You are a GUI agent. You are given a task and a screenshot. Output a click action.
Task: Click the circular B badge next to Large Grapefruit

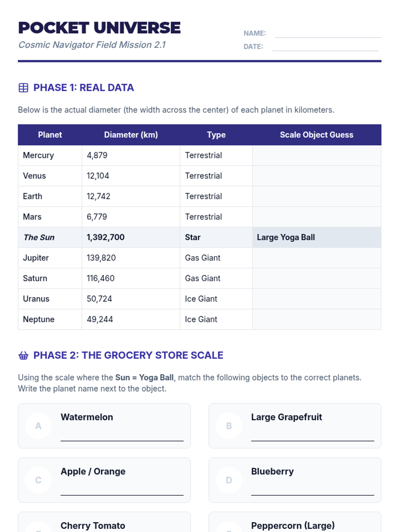coord(229,426)
